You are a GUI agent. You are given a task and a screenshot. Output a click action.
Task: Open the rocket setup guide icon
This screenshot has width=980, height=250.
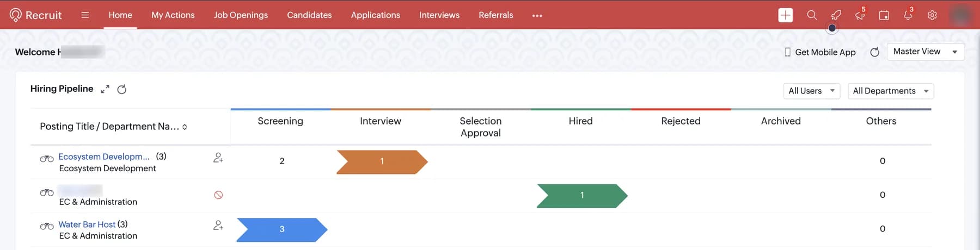coord(836,15)
